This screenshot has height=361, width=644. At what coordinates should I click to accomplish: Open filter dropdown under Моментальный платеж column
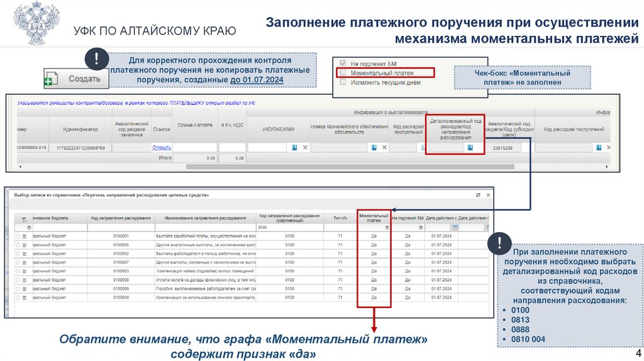click(x=387, y=228)
